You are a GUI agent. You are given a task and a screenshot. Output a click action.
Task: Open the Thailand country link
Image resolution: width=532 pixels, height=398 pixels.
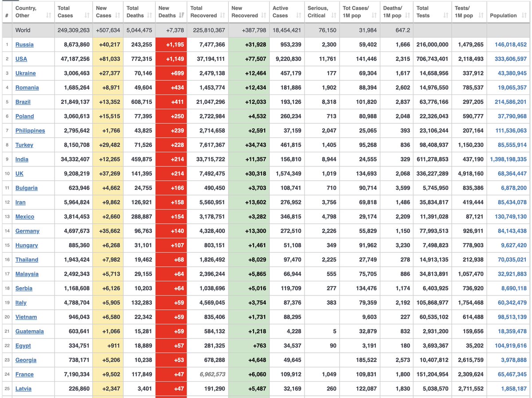tap(27, 260)
